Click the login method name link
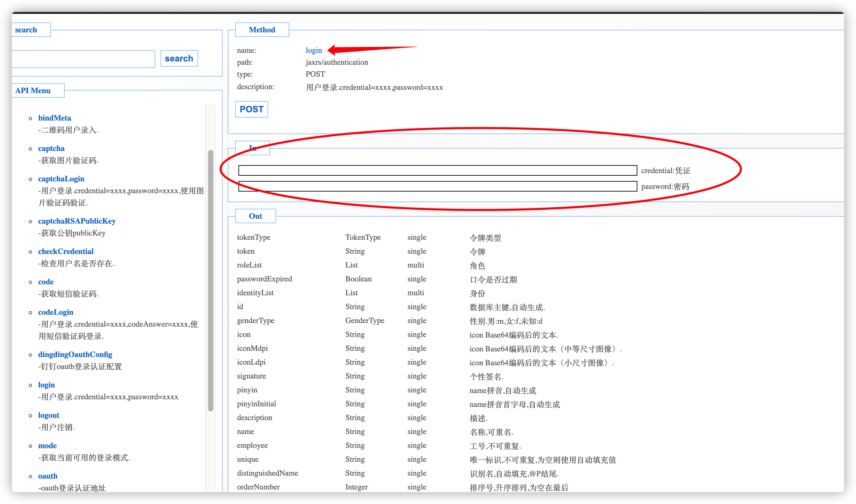The width and height of the screenshot is (856, 504). 313,50
